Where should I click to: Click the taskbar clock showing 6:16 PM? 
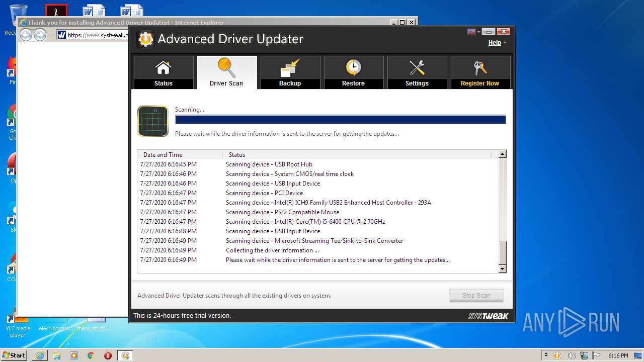click(618, 355)
